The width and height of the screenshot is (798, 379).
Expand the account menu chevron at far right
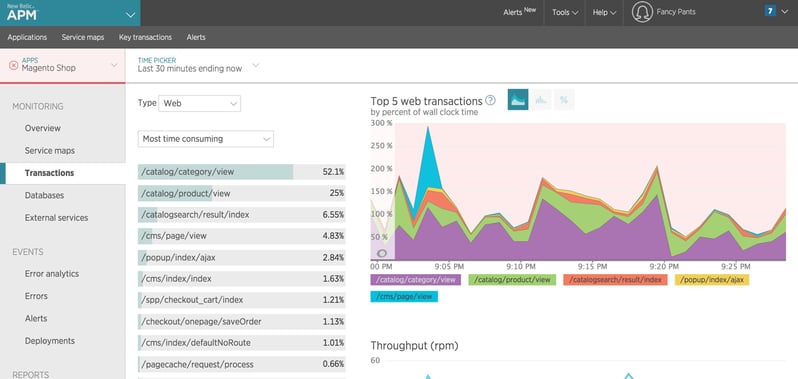tap(784, 12)
